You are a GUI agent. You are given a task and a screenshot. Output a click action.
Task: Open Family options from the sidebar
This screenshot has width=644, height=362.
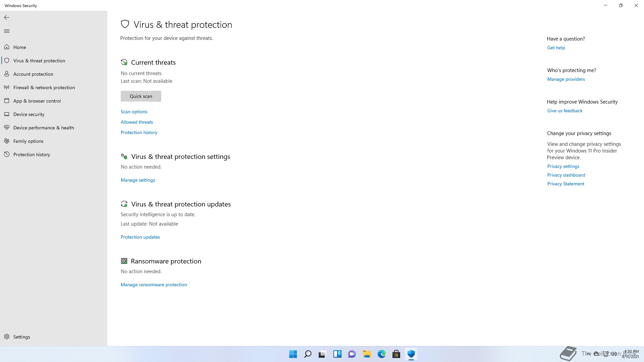click(28, 141)
